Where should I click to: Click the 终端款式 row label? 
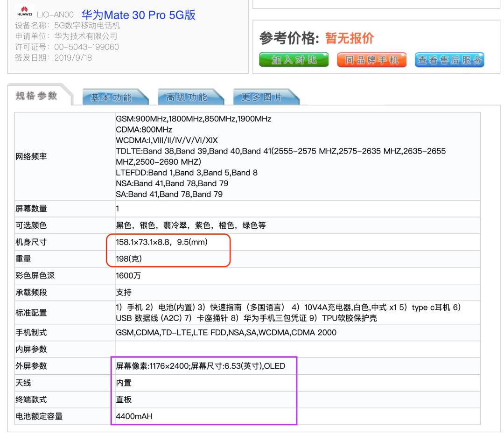tap(31, 399)
